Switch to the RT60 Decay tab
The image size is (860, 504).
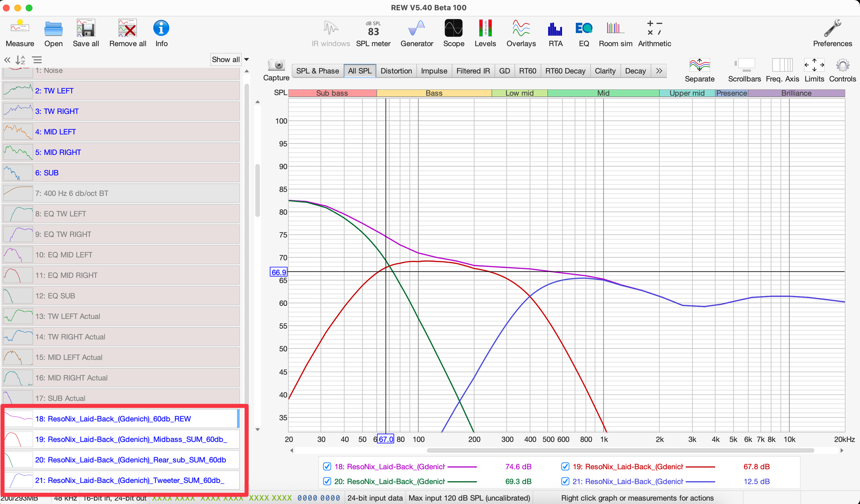tap(565, 71)
